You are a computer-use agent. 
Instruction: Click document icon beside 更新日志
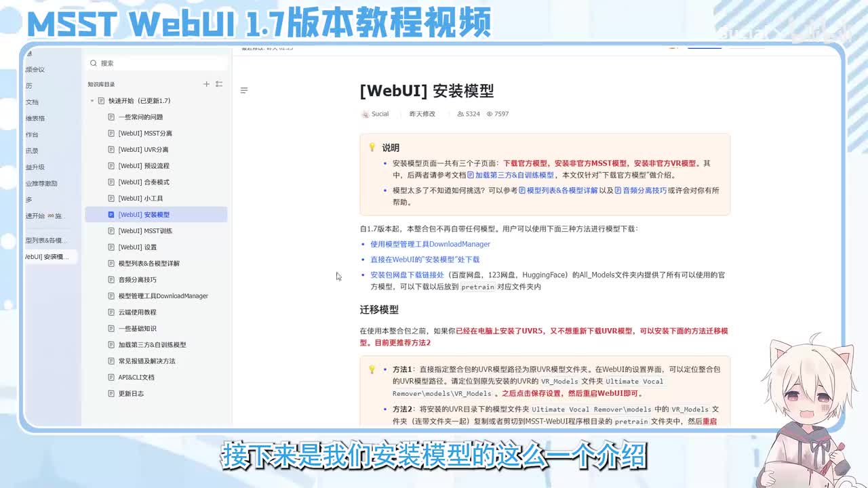[111, 394]
